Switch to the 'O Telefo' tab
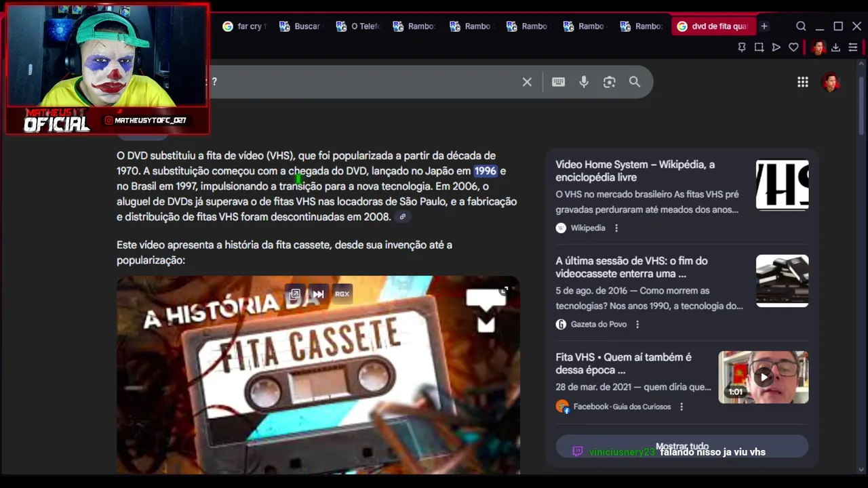 tap(359, 26)
